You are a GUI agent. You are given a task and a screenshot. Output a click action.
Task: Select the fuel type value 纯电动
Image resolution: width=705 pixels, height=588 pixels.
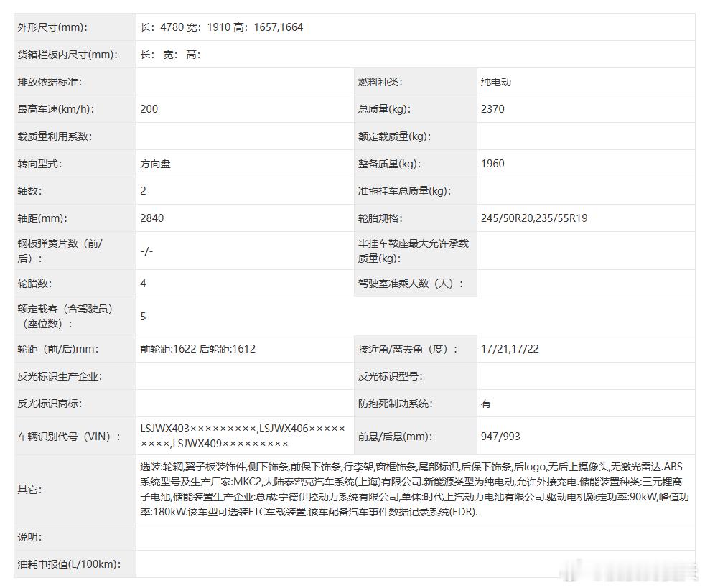point(496,82)
